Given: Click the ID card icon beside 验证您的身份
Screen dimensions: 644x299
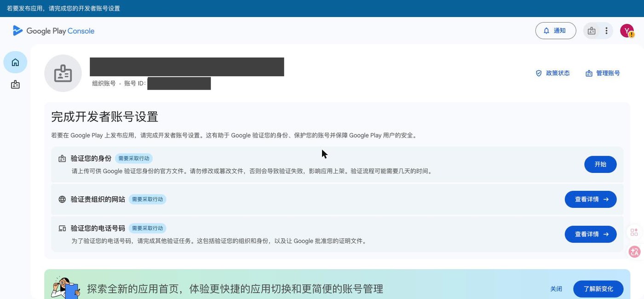Looking at the screenshot, I should coord(62,159).
